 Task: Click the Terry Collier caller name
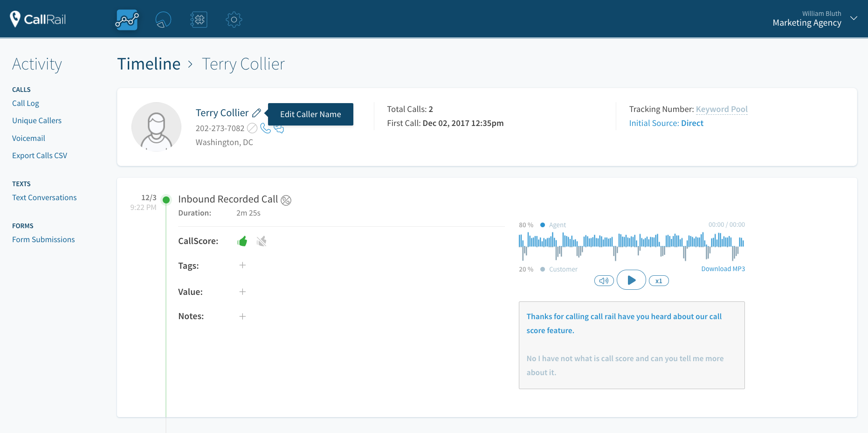[x=222, y=113]
